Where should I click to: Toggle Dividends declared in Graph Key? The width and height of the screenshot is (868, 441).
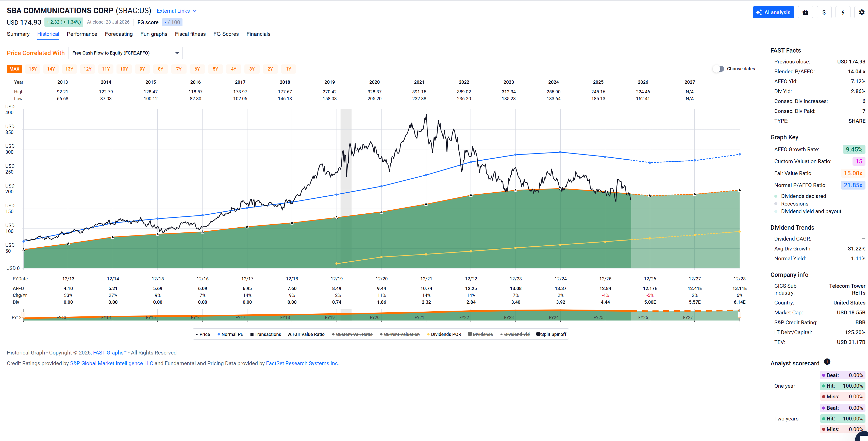pyautogui.click(x=800, y=196)
